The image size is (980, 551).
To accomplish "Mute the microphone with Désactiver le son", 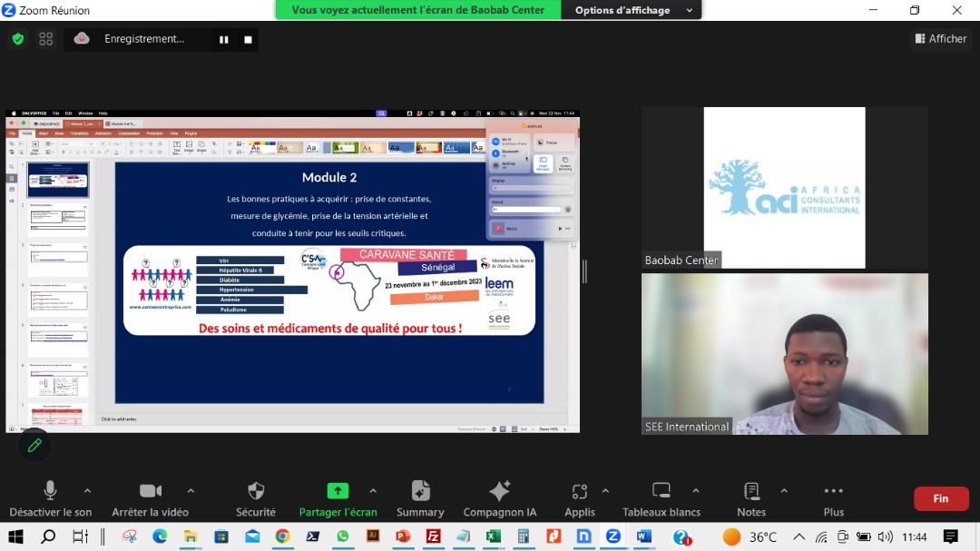I will point(50,498).
